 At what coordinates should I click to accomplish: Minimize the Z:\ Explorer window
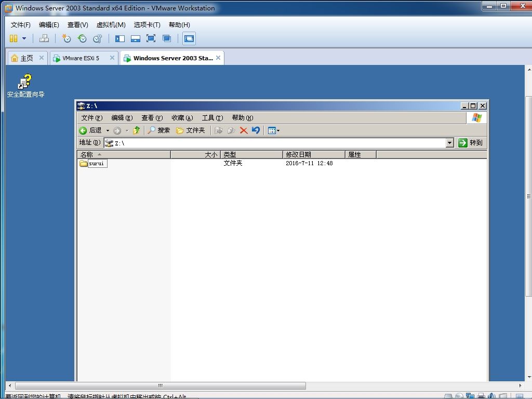465,106
